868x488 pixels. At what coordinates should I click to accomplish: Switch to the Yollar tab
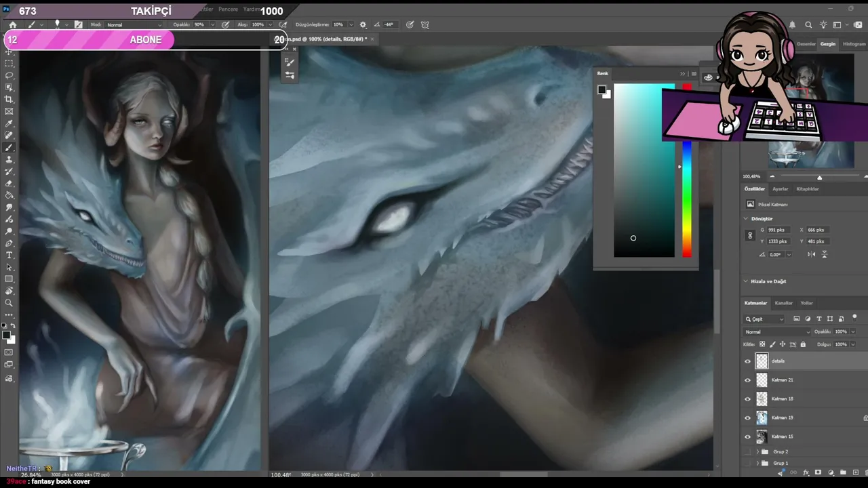pos(806,303)
